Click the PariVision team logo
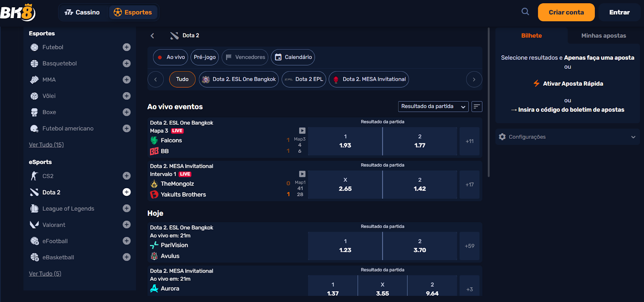 tap(154, 245)
